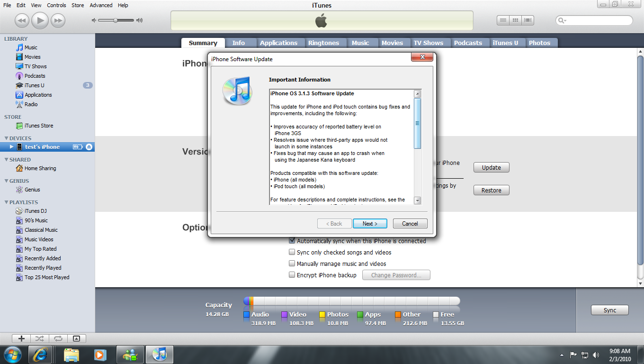Open Windows Start menu
The width and height of the screenshot is (644, 364).
[12, 355]
